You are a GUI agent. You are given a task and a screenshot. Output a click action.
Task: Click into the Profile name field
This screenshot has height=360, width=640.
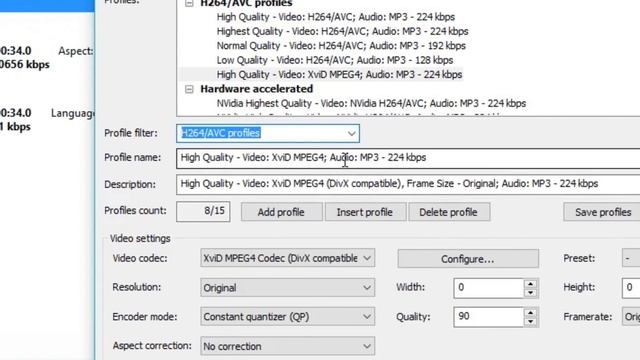pos(408,158)
